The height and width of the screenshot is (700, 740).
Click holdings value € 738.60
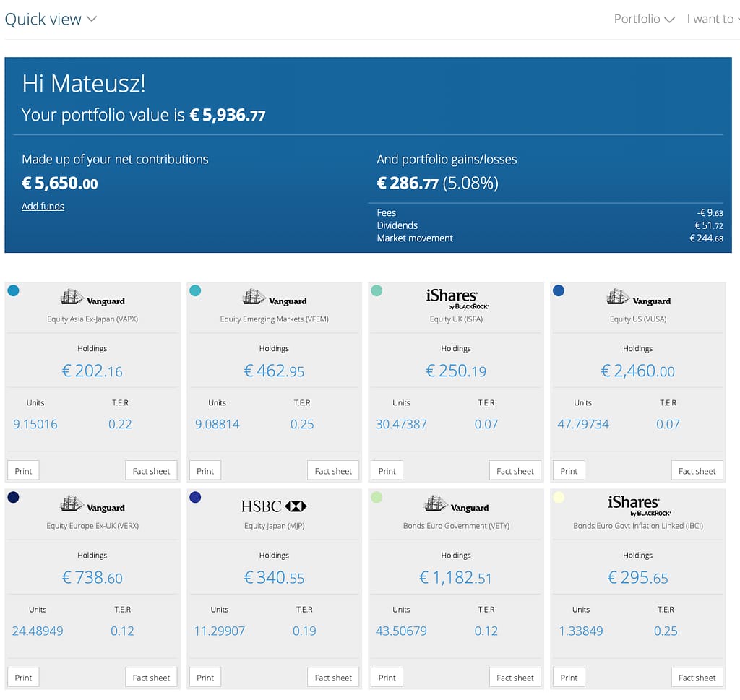point(92,577)
